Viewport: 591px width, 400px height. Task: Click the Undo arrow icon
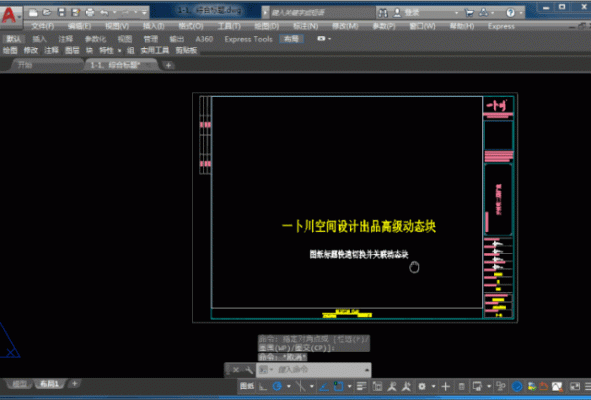click(104, 12)
